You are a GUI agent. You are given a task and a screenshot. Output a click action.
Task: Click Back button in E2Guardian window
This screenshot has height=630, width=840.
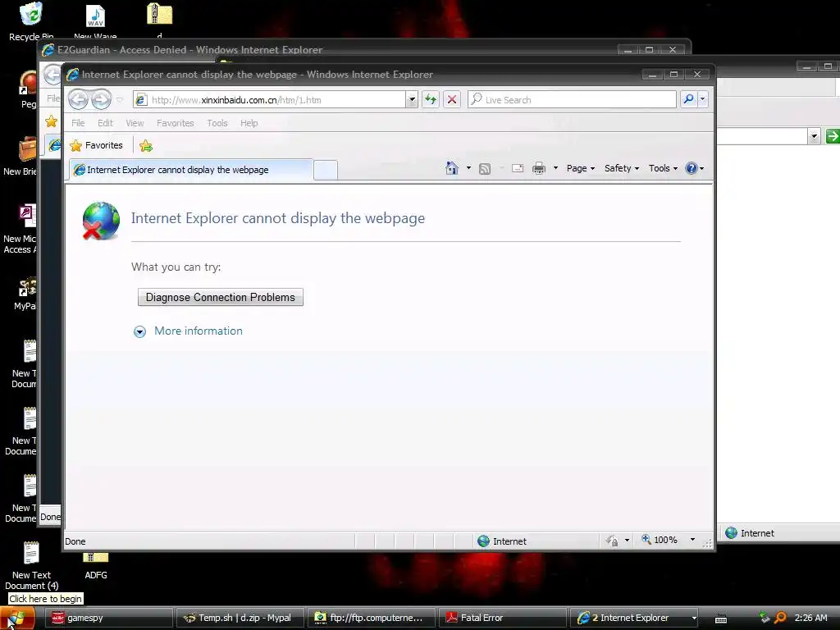point(52,75)
